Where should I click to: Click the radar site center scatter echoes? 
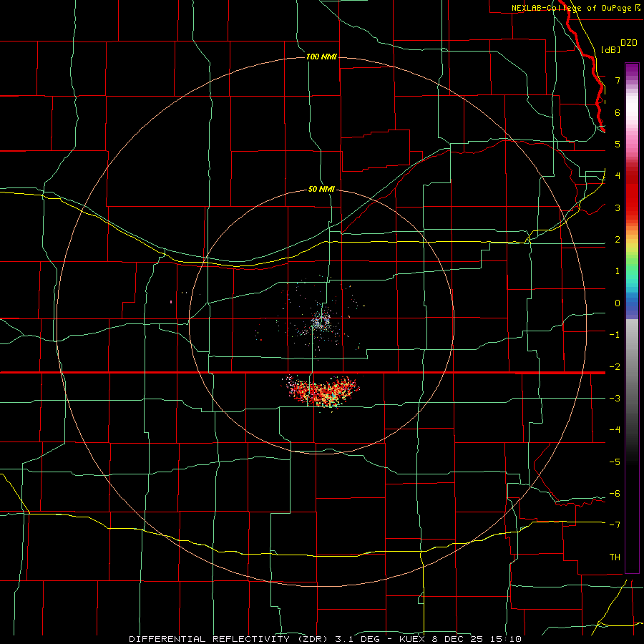pyautogui.click(x=321, y=321)
